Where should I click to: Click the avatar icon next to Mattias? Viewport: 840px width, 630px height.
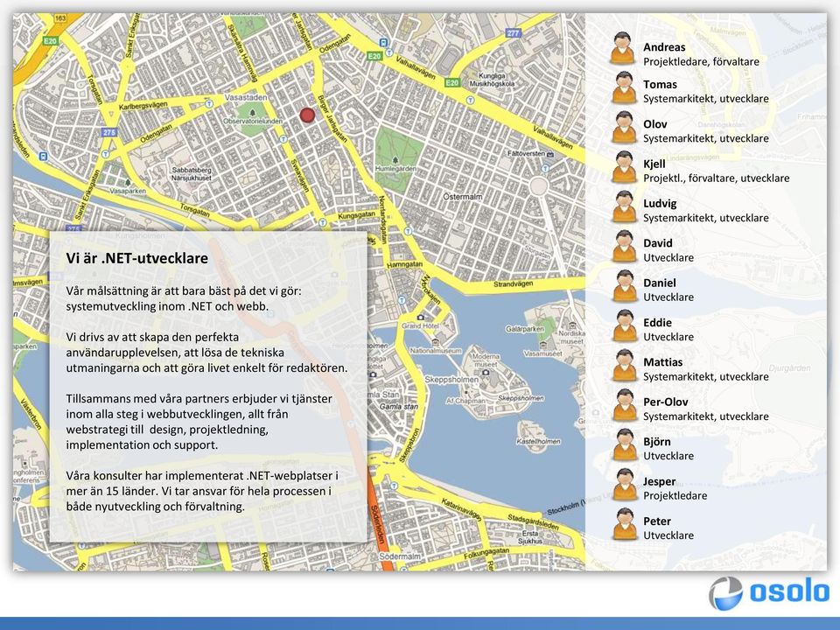[624, 366]
